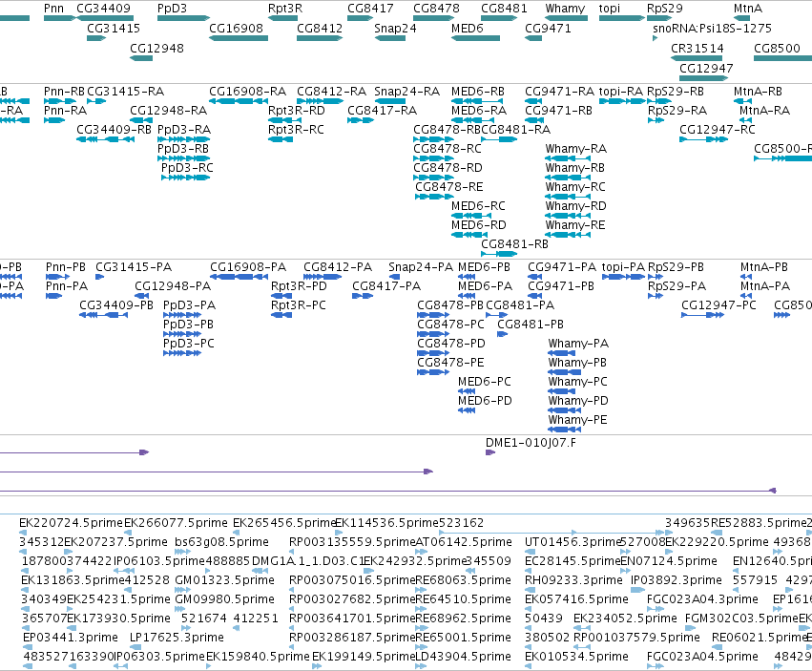
Task: Click the DME1-010J07.F feature
Action: [x=490, y=452]
